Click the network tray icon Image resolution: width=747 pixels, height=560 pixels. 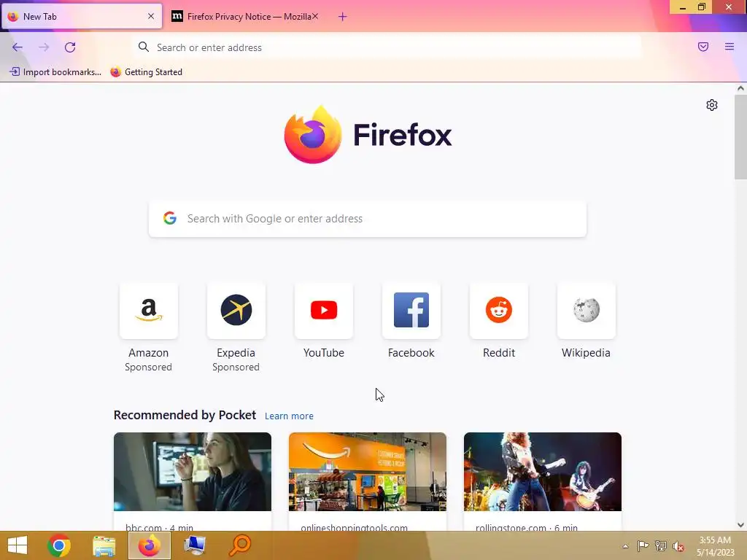[x=661, y=545]
